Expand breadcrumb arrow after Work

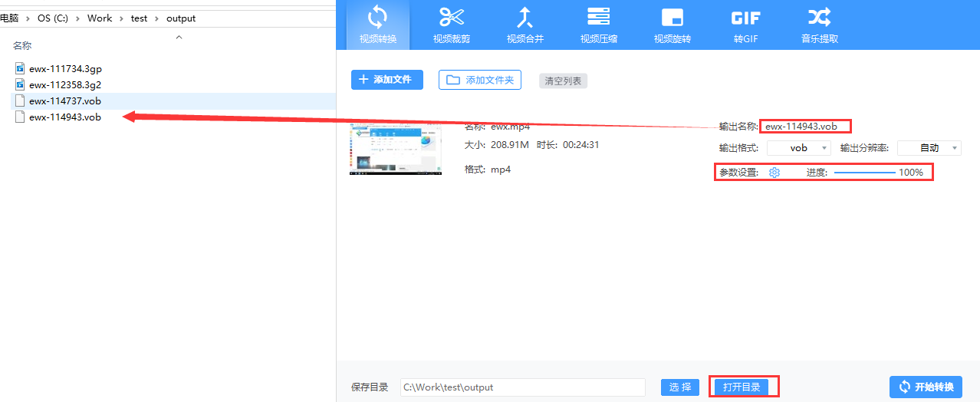pos(121,18)
